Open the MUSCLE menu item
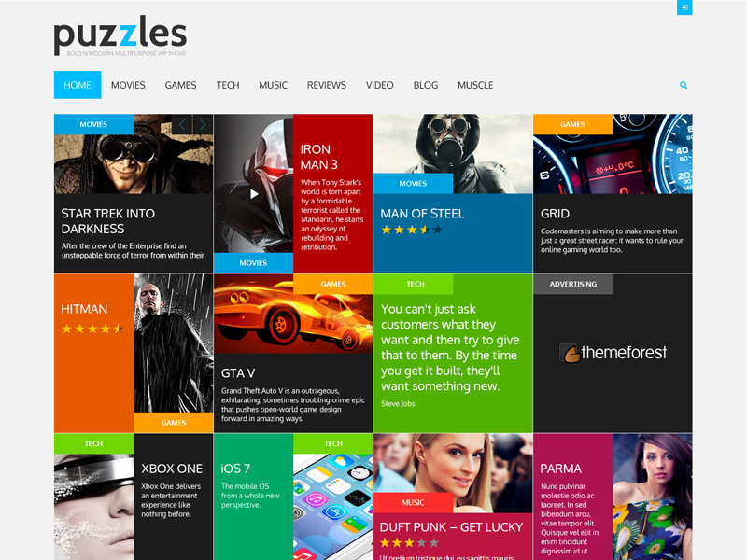Image resolution: width=747 pixels, height=560 pixels. pos(475,85)
